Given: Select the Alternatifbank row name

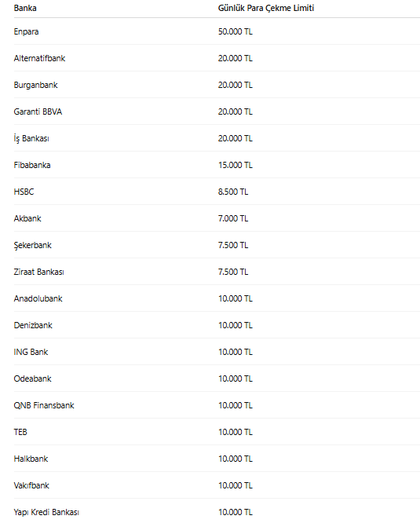Looking at the screenshot, I should (x=39, y=58).
